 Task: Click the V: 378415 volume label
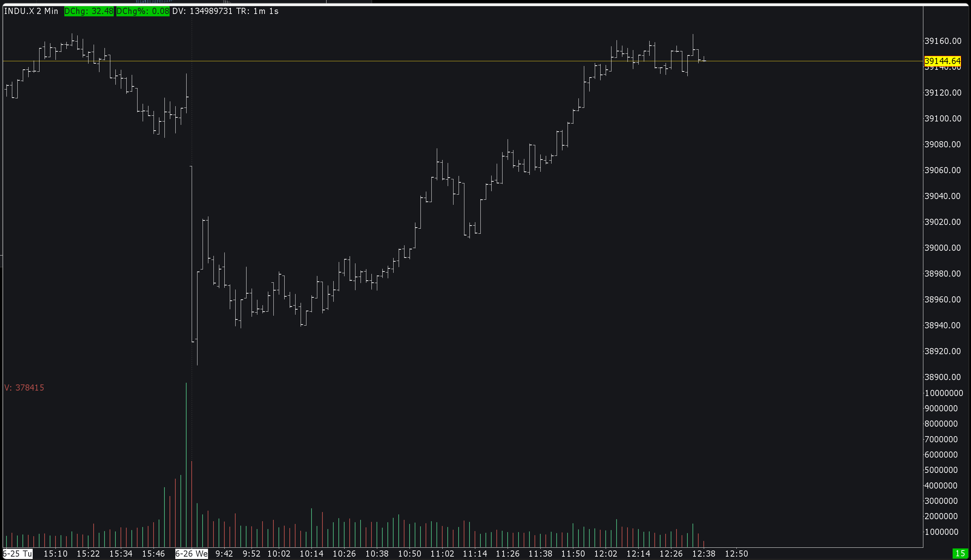(24, 388)
